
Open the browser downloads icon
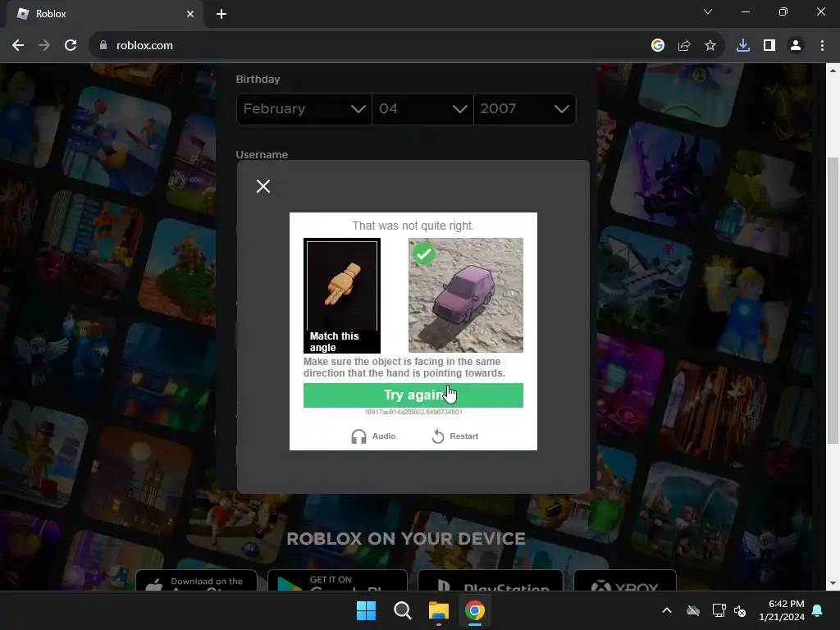[743, 46]
